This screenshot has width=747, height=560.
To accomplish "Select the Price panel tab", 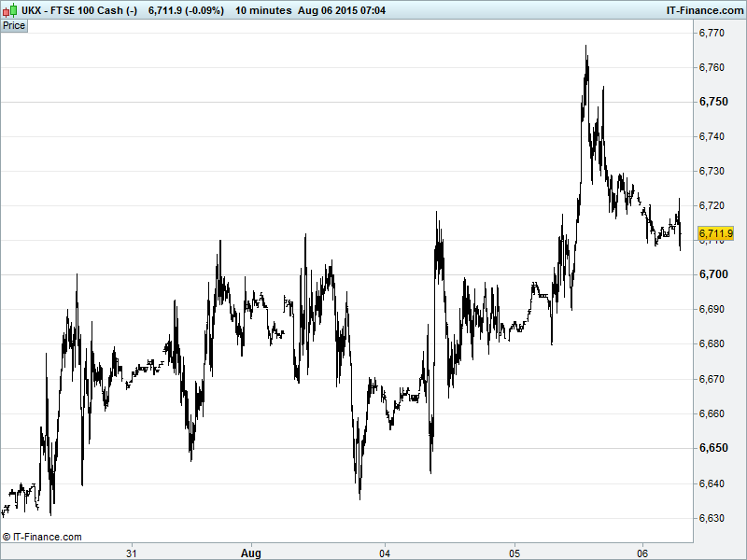I will tap(14, 25).
